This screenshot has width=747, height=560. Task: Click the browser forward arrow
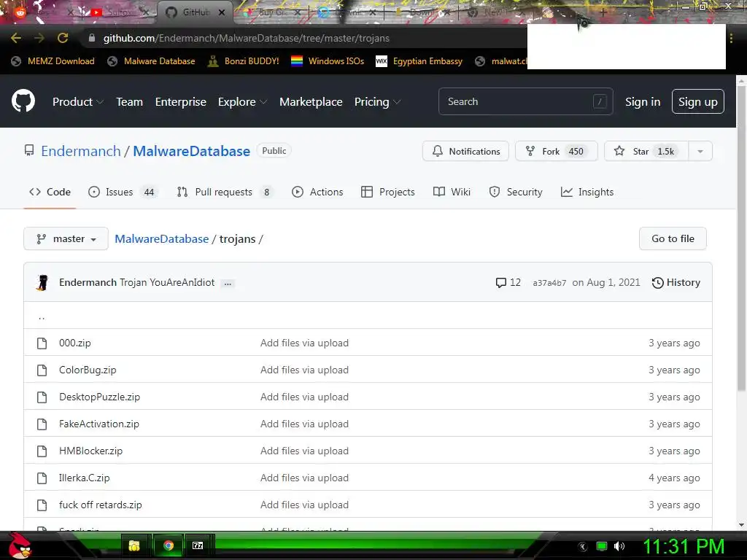pos(39,38)
